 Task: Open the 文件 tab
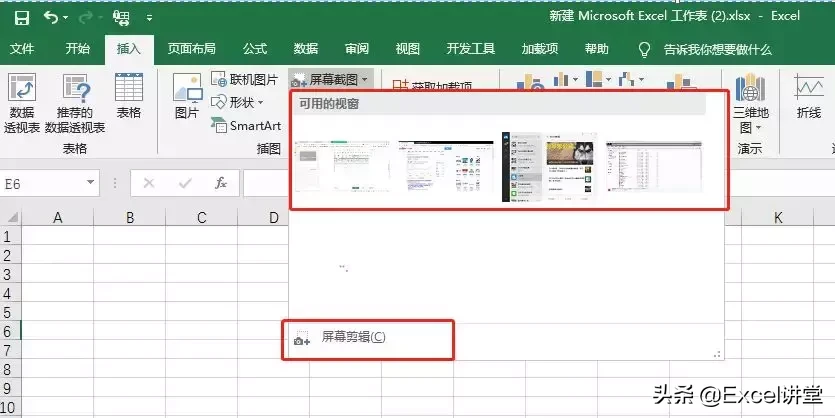[22, 49]
